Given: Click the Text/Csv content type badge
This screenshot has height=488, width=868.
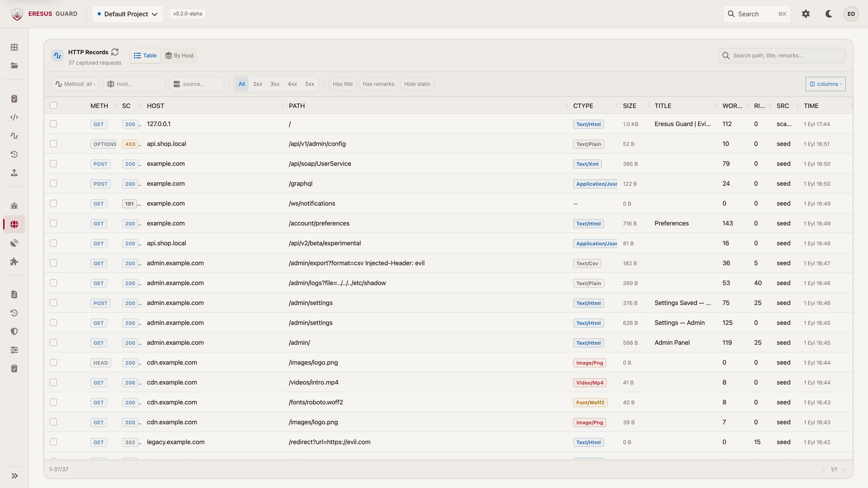Looking at the screenshot, I should coord(587,263).
